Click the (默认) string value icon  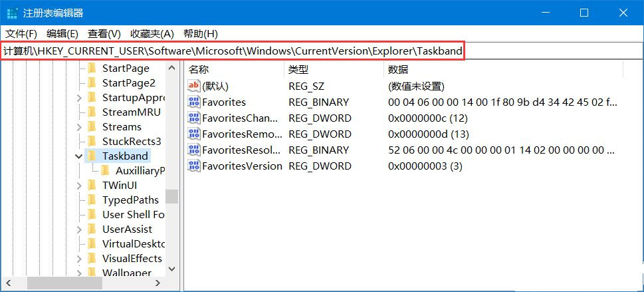click(x=194, y=86)
